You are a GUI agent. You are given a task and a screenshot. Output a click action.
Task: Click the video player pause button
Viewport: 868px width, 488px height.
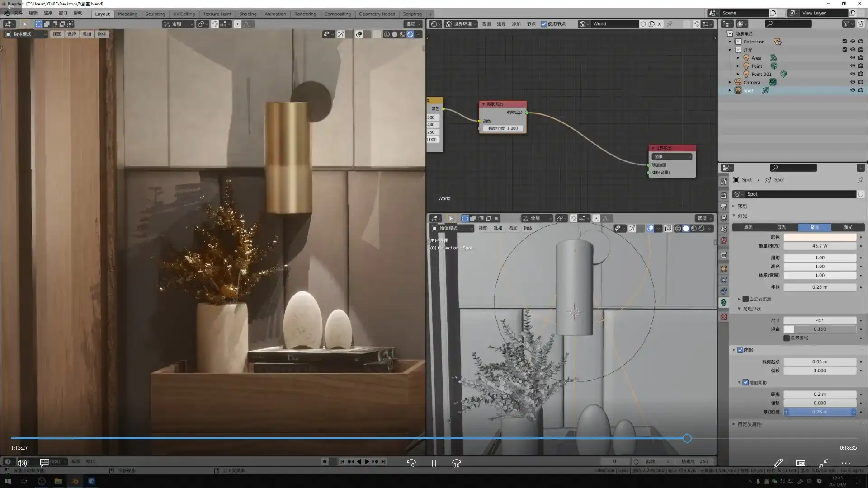click(x=434, y=463)
